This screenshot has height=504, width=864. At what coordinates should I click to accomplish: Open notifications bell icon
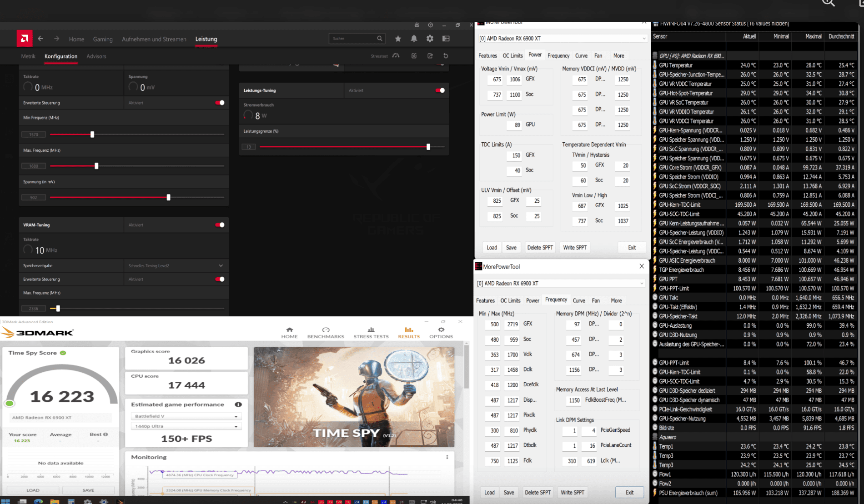[x=414, y=39]
